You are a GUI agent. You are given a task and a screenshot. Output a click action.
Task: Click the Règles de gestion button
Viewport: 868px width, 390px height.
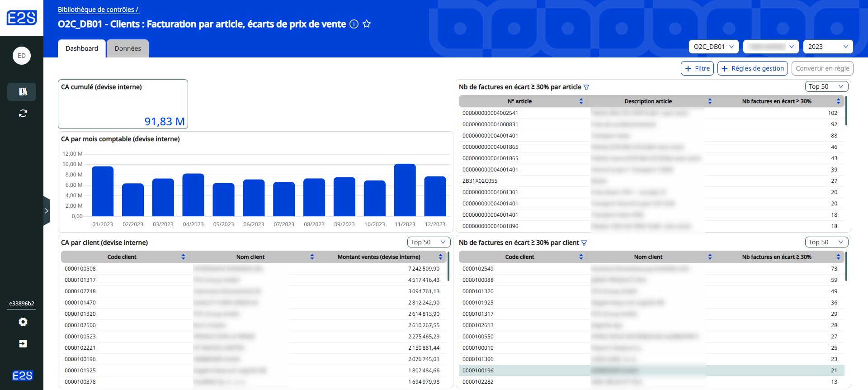click(x=753, y=68)
